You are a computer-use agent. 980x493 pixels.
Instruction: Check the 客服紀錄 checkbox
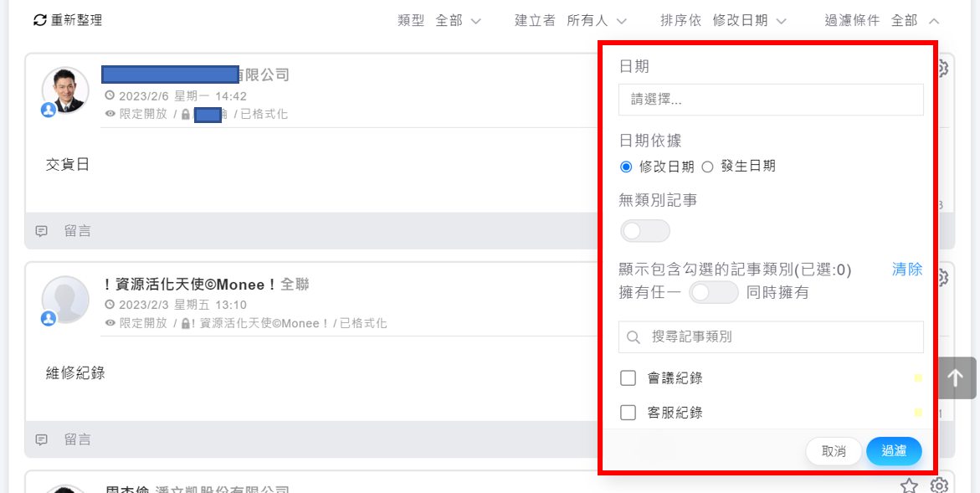629,413
